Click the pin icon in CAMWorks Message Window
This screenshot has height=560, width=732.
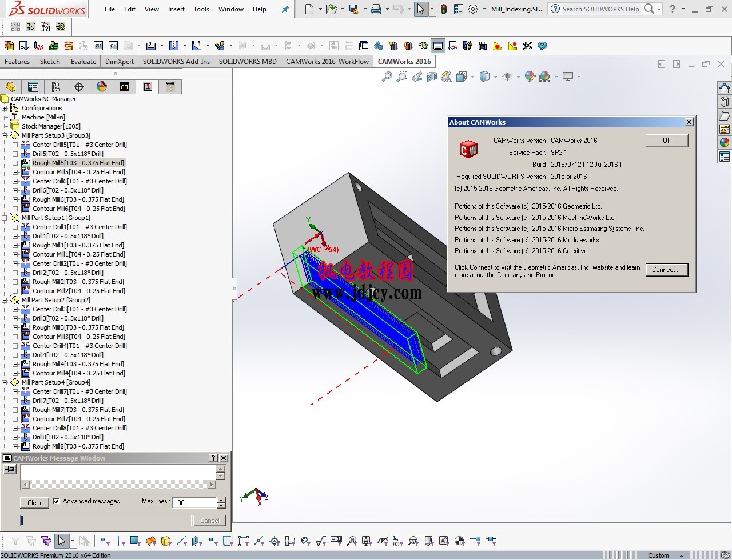[x=10, y=469]
